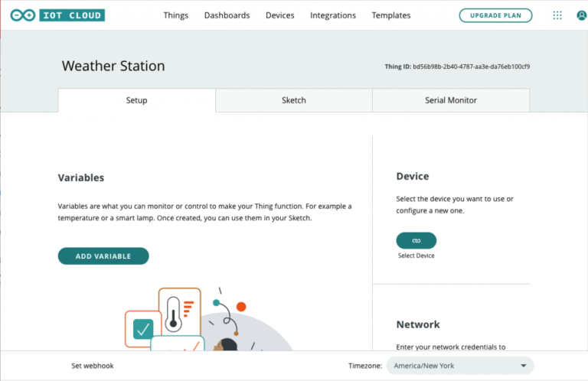Viewport: 588px width, 381px height.
Task: Open the apps grid switcher icon
Action: (x=557, y=15)
